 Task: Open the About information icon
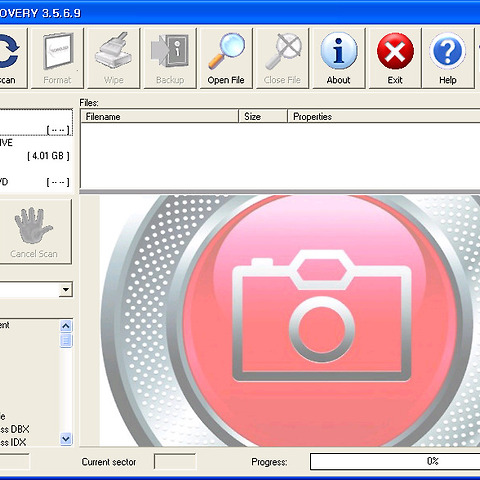point(339,58)
